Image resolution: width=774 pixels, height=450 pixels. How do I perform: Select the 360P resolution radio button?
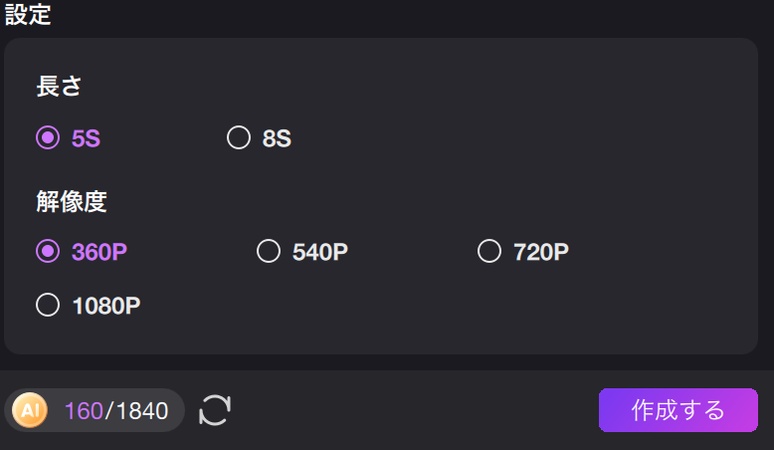(x=47, y=251)
